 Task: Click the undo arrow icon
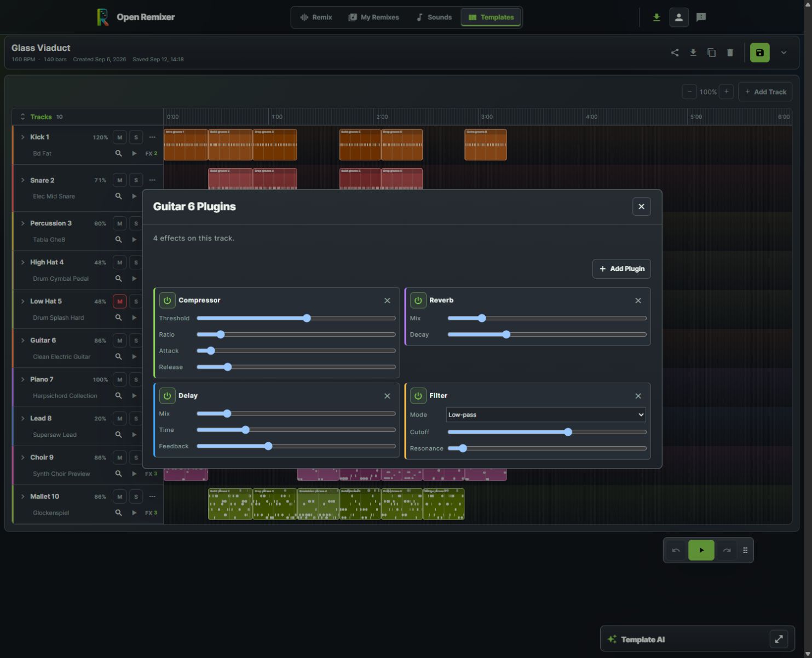pos(676,551)
